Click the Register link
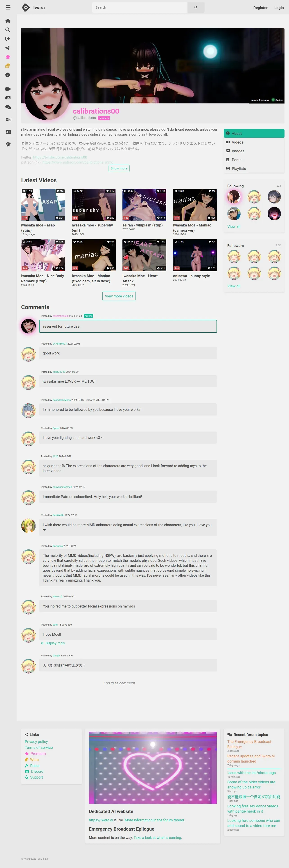The width and height of the screenshot is (289, 868). tap(260, 8)
